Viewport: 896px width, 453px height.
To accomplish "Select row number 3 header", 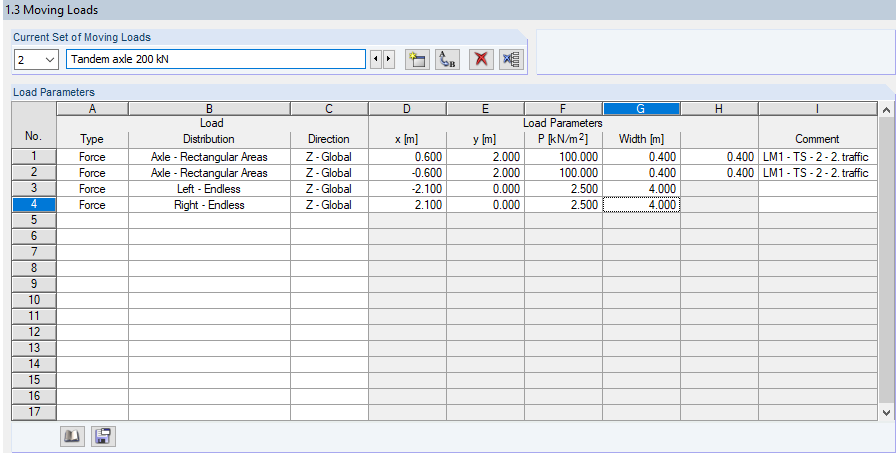I will (x=34, y=189).
